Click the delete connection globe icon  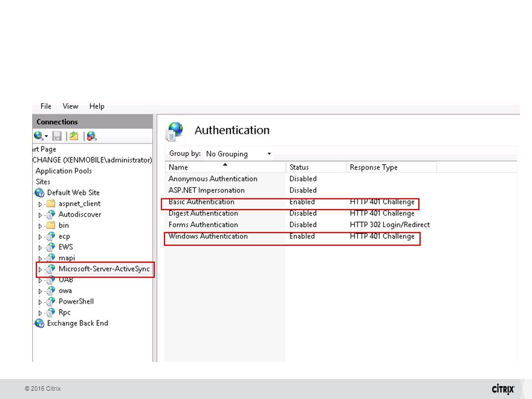(91, 136)
